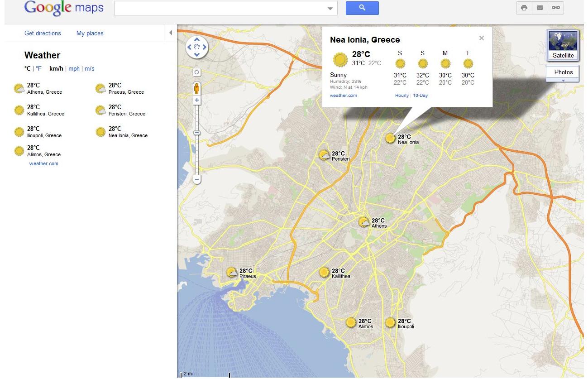Close the Nea Ionia weather popup

(482, 38)
